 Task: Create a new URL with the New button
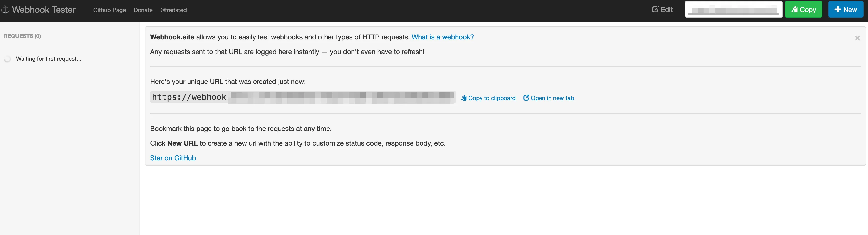coord(845,9)
